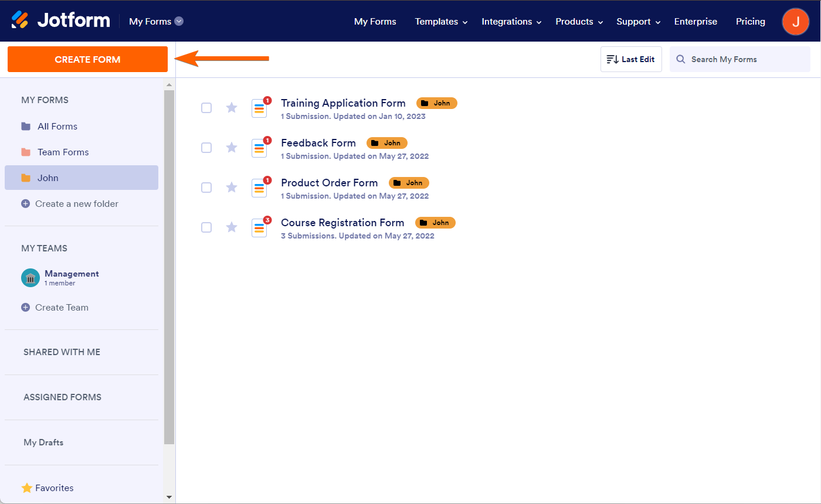Click the Favorites star icon
The height and width of the screenshot is (504, 821).
[26, 488]
